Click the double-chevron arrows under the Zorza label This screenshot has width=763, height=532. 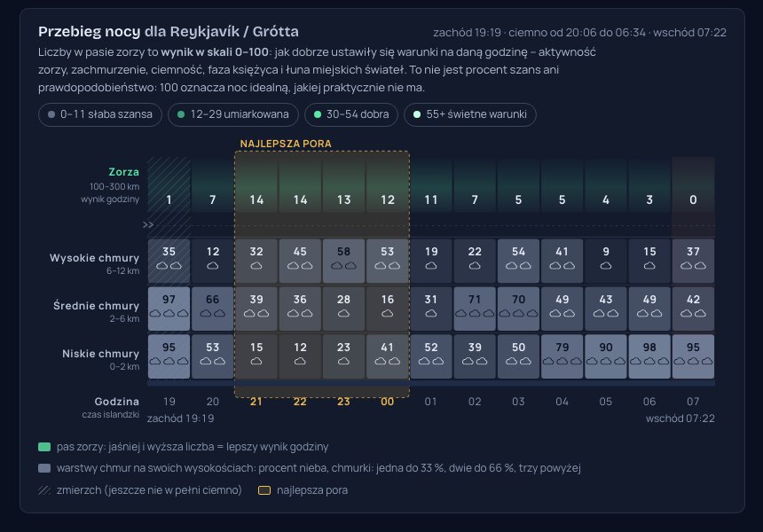148,224
